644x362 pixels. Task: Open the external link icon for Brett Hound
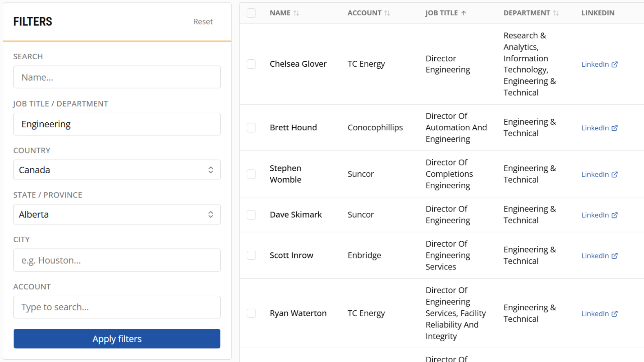click(x=614, y=128)
